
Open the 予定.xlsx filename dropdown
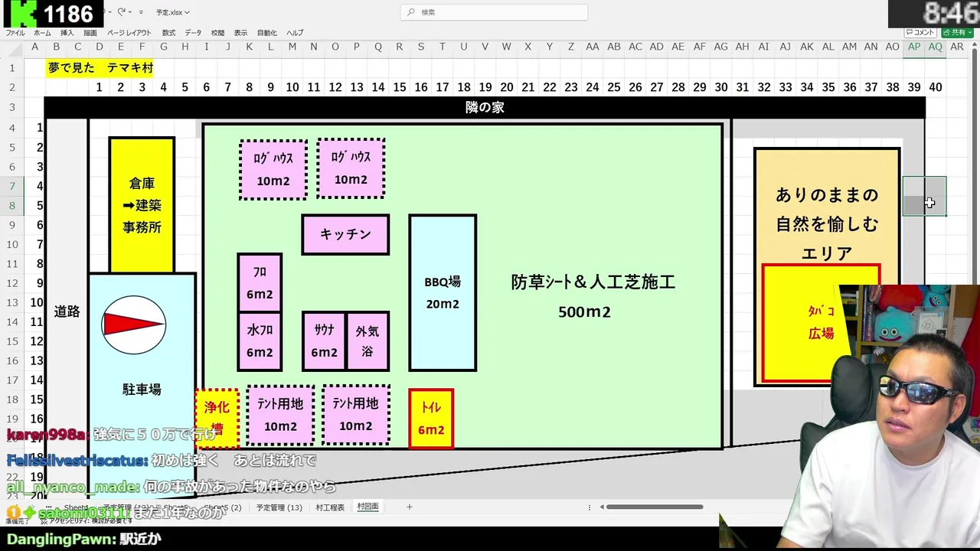click(172, 12)
